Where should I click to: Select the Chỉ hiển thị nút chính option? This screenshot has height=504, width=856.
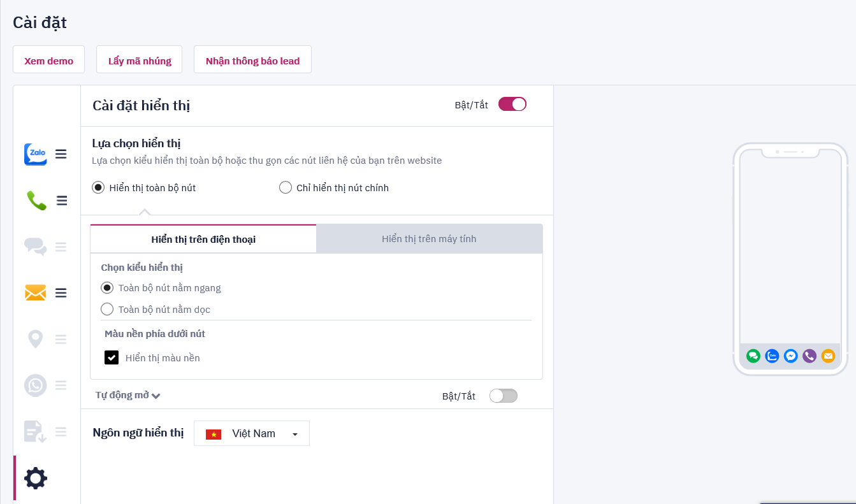286,188
